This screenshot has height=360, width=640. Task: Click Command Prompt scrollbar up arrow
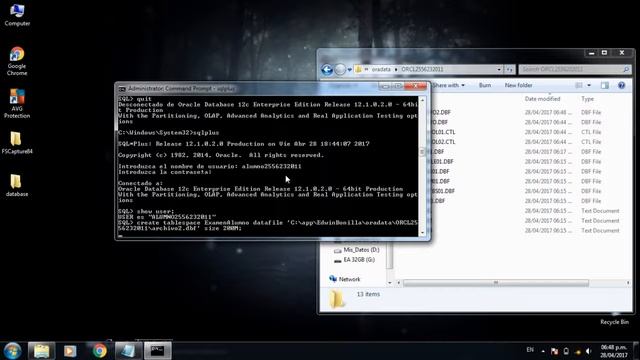(422, 100)
